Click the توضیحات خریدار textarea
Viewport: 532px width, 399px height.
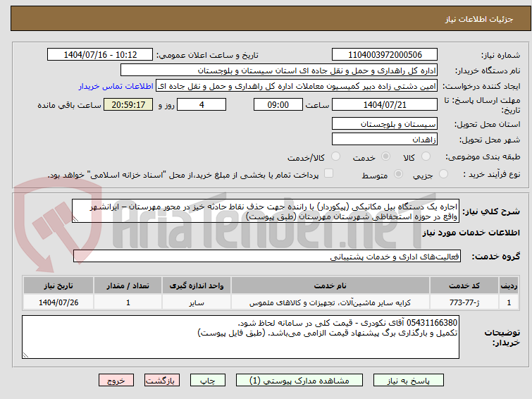pos(240,337)
